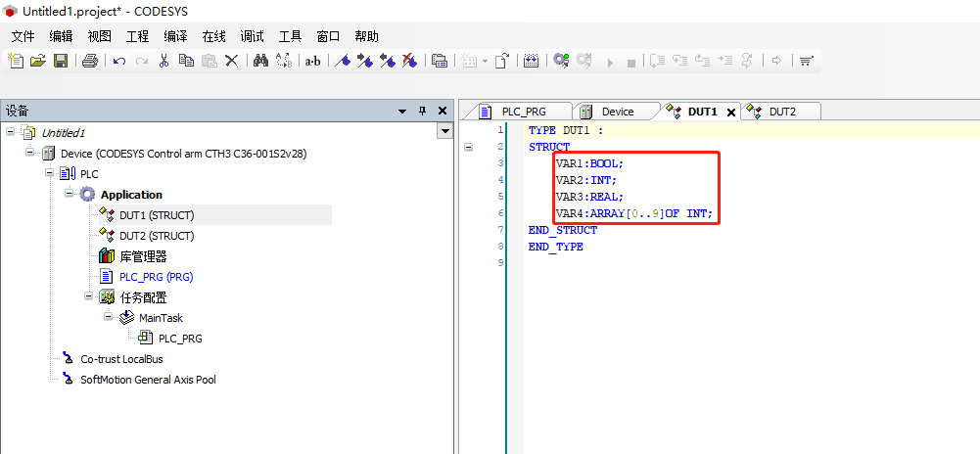Open the dropdown arrow beside Add object
The width and height of the screenshot is (980, 454).
coord(485,62)
